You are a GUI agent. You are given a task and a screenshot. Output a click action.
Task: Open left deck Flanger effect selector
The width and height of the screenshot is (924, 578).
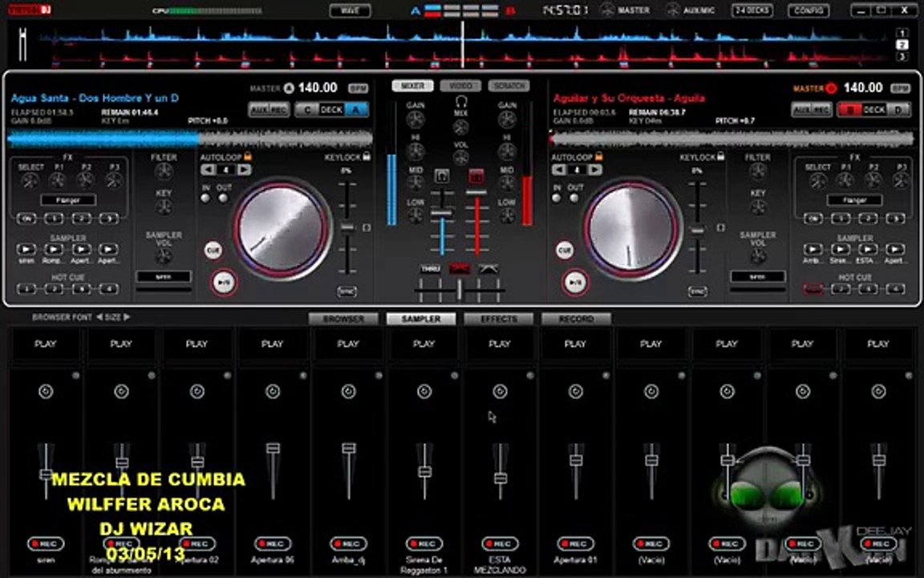pos(67,201)
